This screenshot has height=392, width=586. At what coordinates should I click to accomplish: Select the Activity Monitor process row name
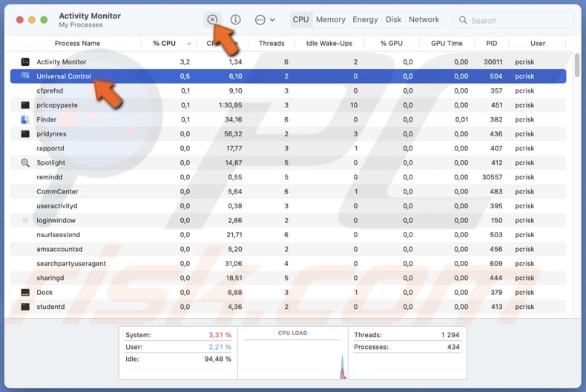point(62,62)
